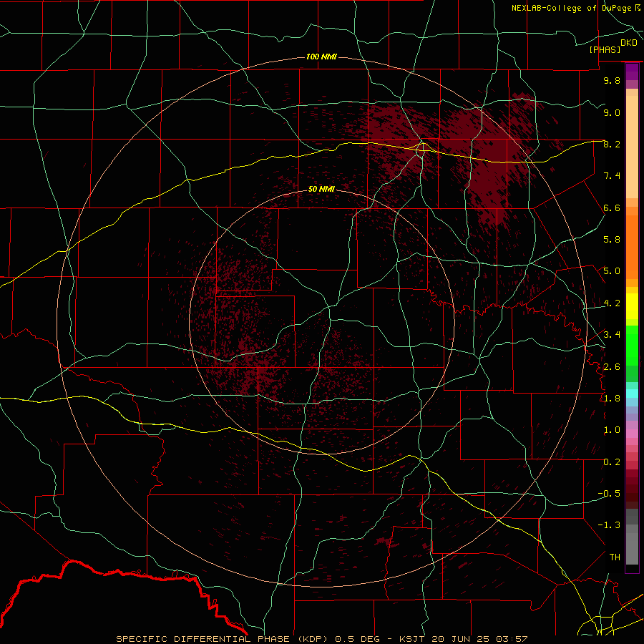The height and width of the screenshot is (644, 644).
Task: Click the 4.2 color scale value
Action: pos(612,303)
